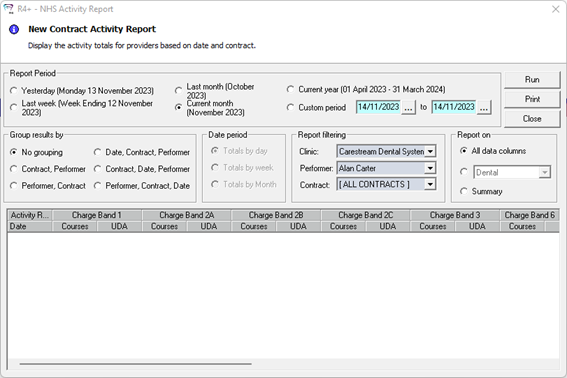Open the Dental report-on dropdown
This screenshot has width=567, height=378.
click(x=544, y=173)
